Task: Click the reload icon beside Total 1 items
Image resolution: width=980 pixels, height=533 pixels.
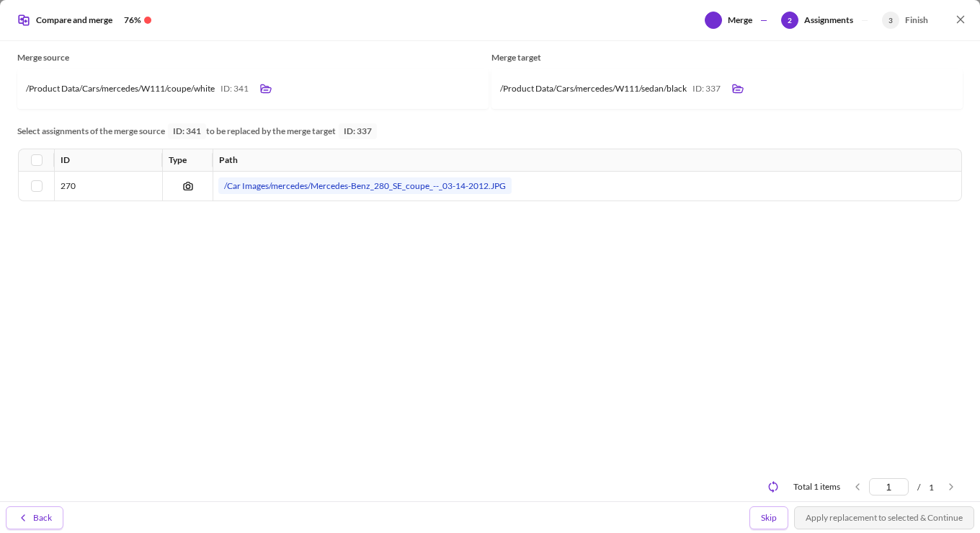Action: [773, 487]
